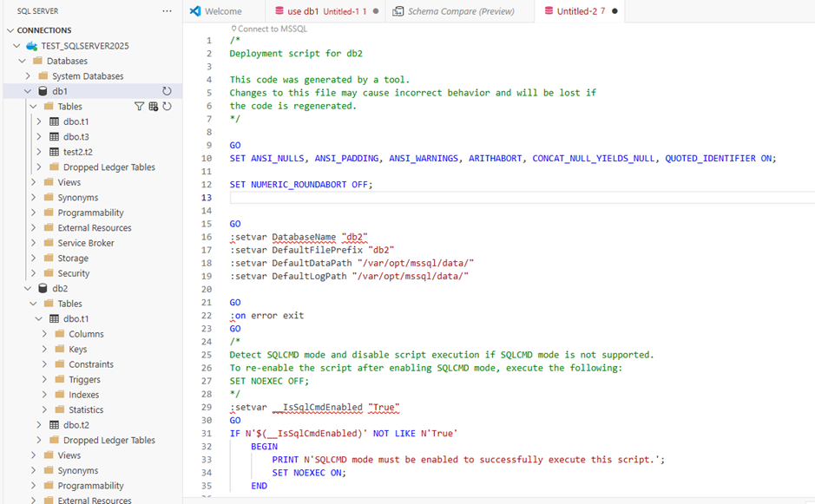The width and height of the screenshot is (815, 504).
Task: Select the Programmability folder under db1
Action: pos(91,213)
